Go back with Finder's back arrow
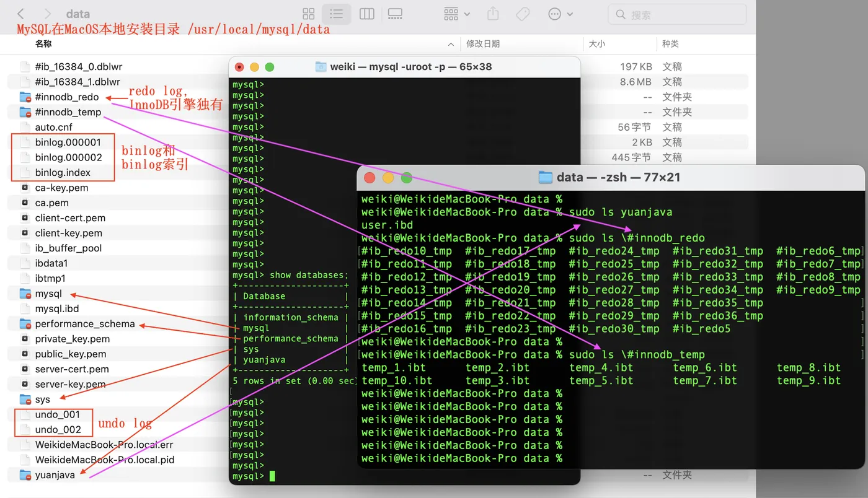This screenshot has height=498, width=868. point(20,14)
